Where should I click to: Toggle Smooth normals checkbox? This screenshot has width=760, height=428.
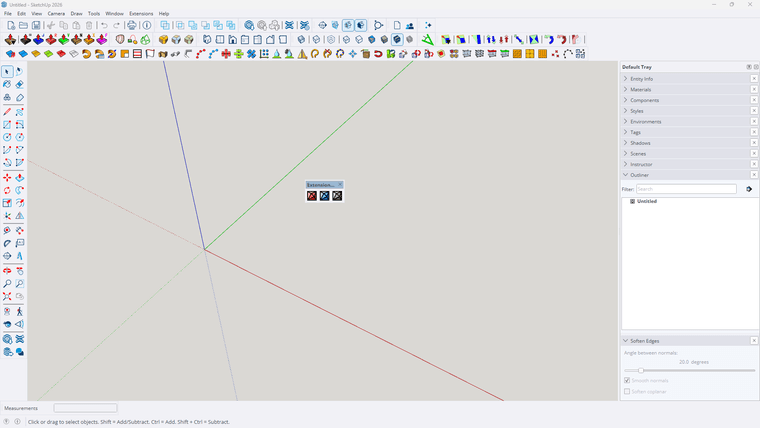coord(627,380)
